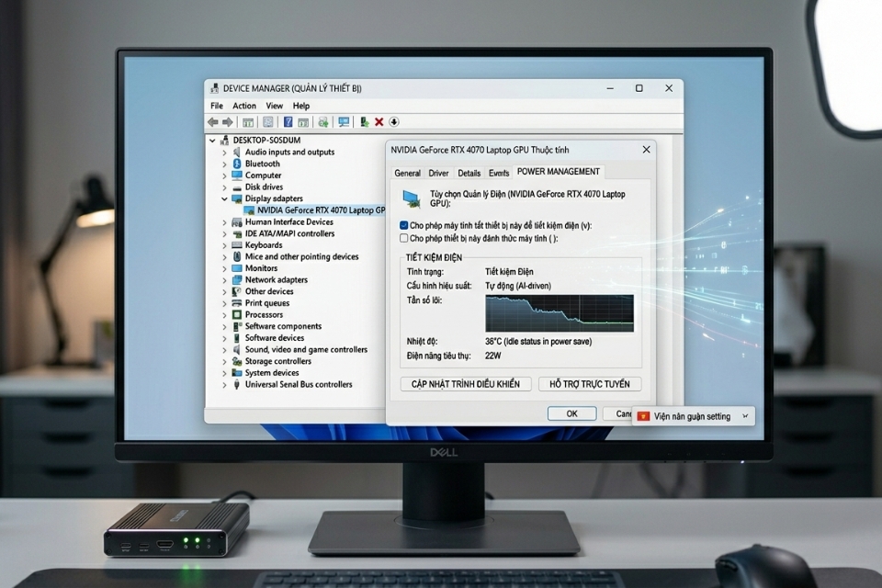Expand the Network adapters tree node
The width and height of the screenshot is (882, 588).
(224, 280)
